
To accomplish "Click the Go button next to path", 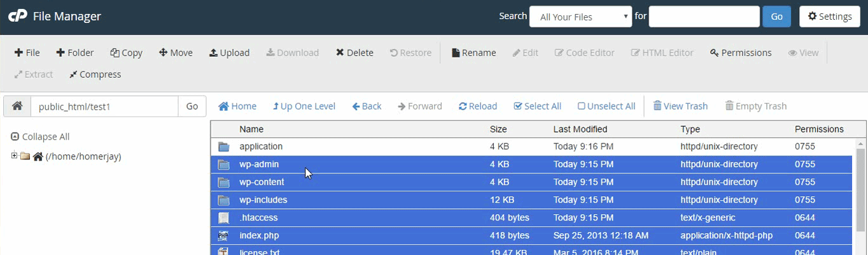I will [192, 106].
